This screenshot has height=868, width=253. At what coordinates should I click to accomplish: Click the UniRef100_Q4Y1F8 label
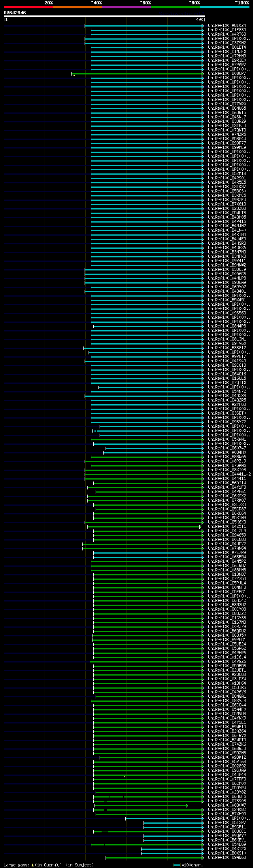tap(227, 487)
